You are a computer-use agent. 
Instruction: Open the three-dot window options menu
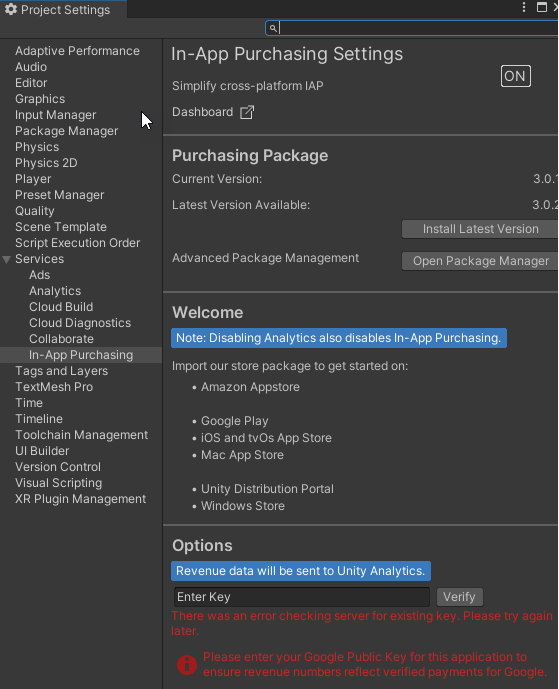[x=523, y=7]
